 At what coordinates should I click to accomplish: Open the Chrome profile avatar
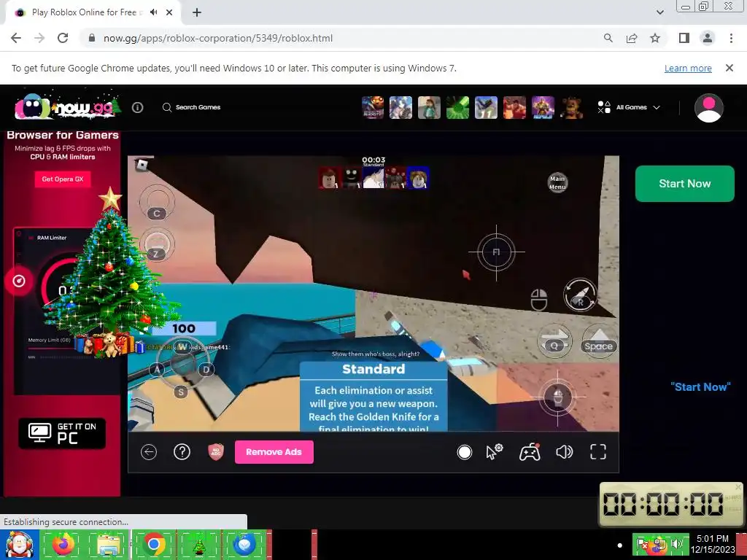click(708, 38)
